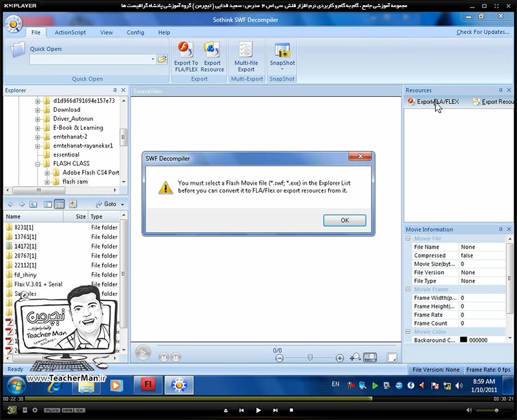Image resolution: width=517 pixels, height=420 pixels.
Task: Collapse the FLASH CLASS folder
Action: tap(37, 164)
